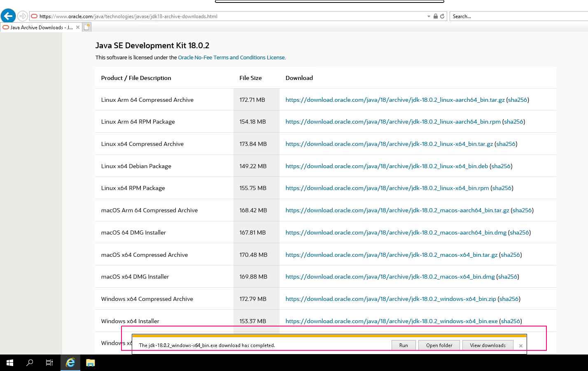
Task: Open sha256 for linux-aarch64_bin.tar.gz
Action: 518,100
